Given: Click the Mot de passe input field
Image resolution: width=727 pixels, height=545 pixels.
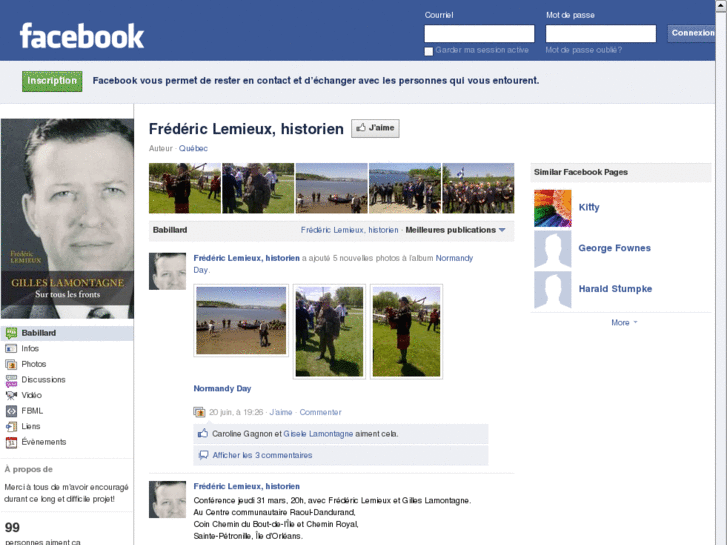Looking at the screenshot, I should (601, 34).
